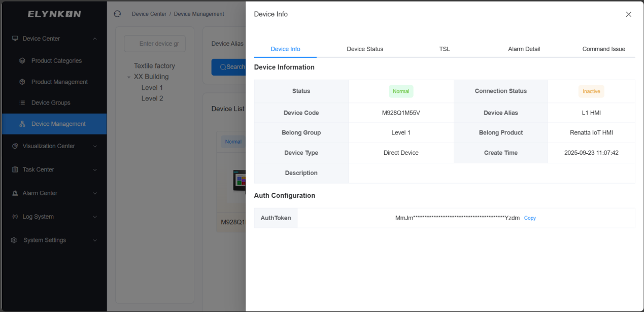Open Product Categories menu item
This screenshot has height=312, width=644.
click(x=54, y=61)
